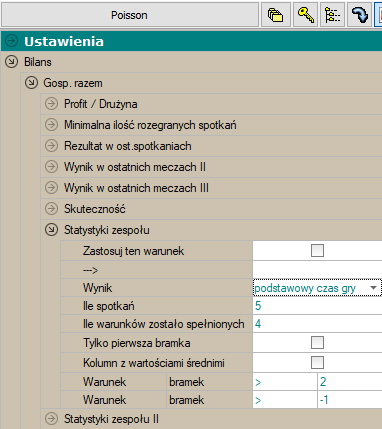The height and width of the screenshot is (429, 382).
Task: Tick the Tylko pierwsza bramka checkbox
Action: coord(317,342)
